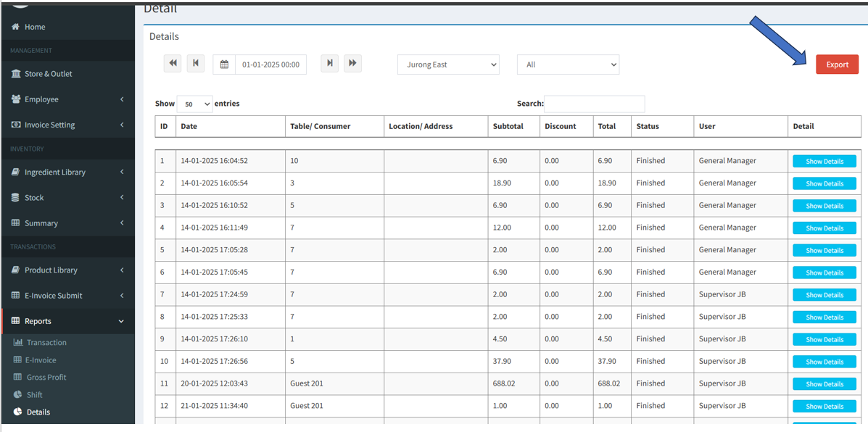
Task: Sort by the Status column header
Action: tap(662, 126)
